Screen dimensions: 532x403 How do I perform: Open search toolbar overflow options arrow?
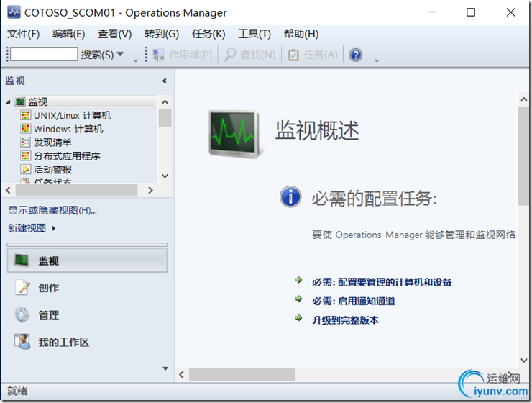point(136,60)
